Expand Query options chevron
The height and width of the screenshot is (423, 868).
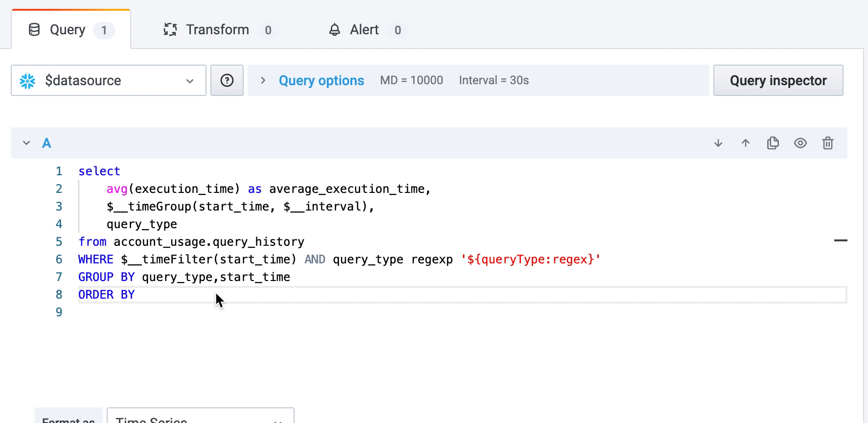click(263, 80)
